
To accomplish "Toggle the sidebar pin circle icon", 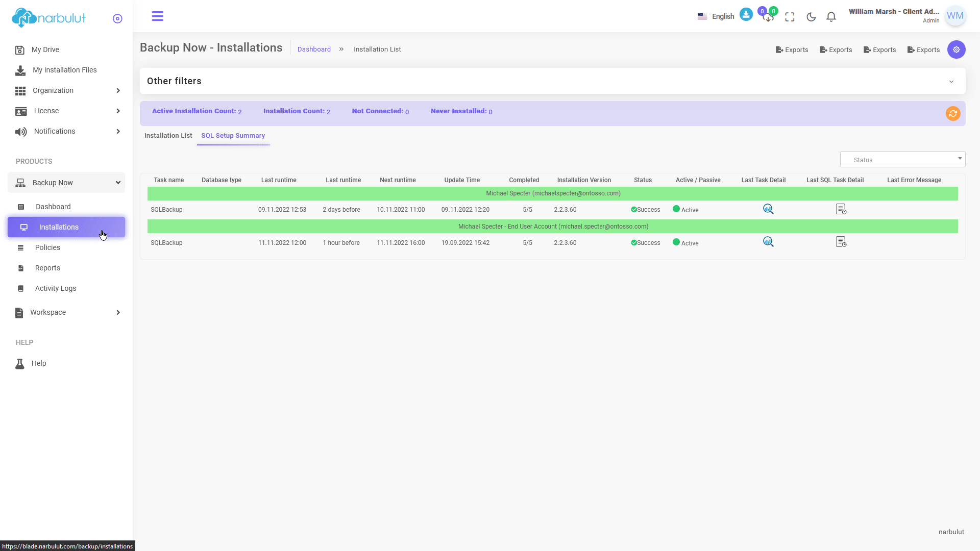I will click(x=117, y=19).
